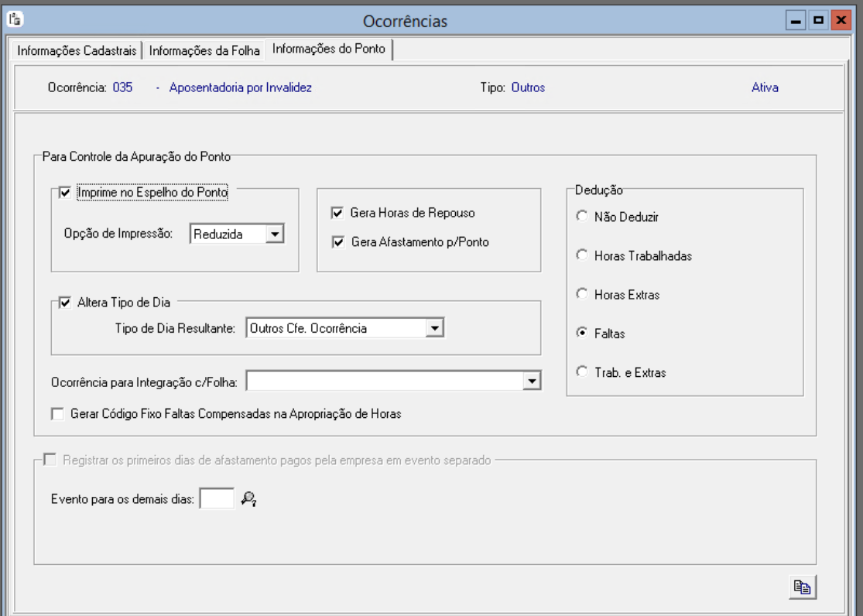
Task: Uncheck Imprime no Espelho do Ponto
Action: (65, 193)
